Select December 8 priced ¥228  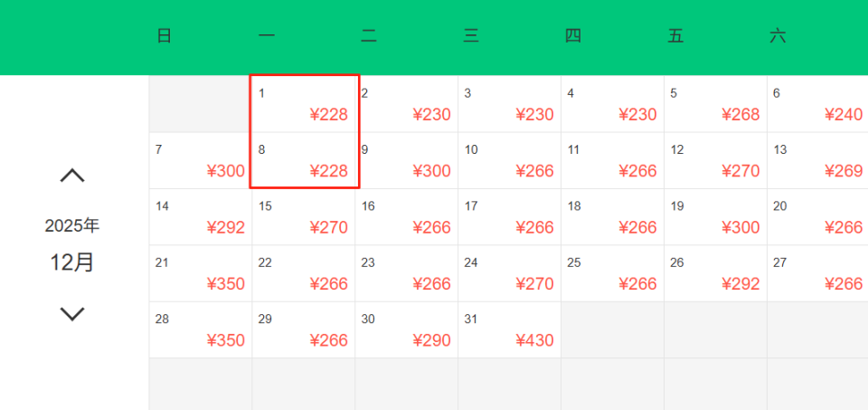[304, 160]
